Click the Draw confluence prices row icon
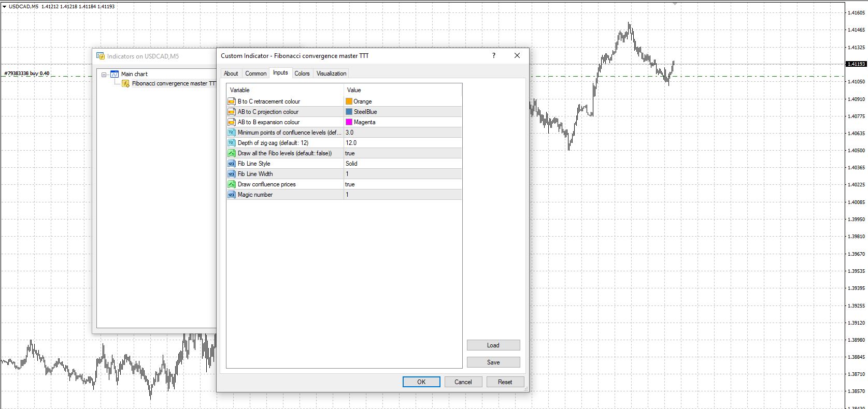The width and height of the screenshot is (868, 409). point(232,184)
